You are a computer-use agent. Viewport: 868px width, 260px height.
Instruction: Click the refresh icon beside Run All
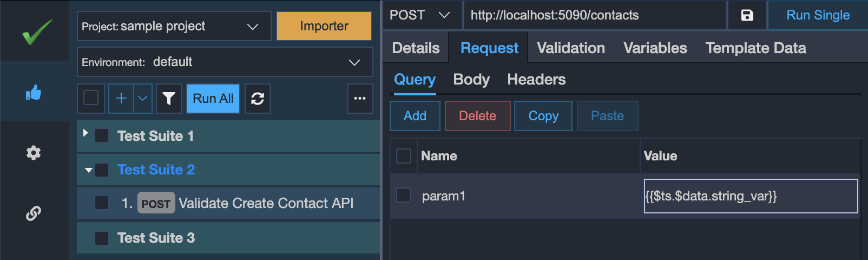pyautogui.click(x=258, y=99)
